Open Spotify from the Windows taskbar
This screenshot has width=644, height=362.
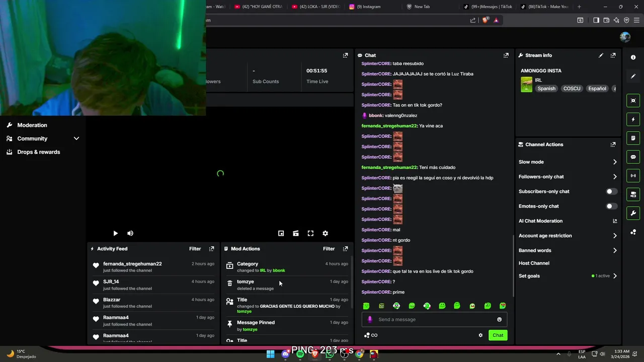coord(300,354)
